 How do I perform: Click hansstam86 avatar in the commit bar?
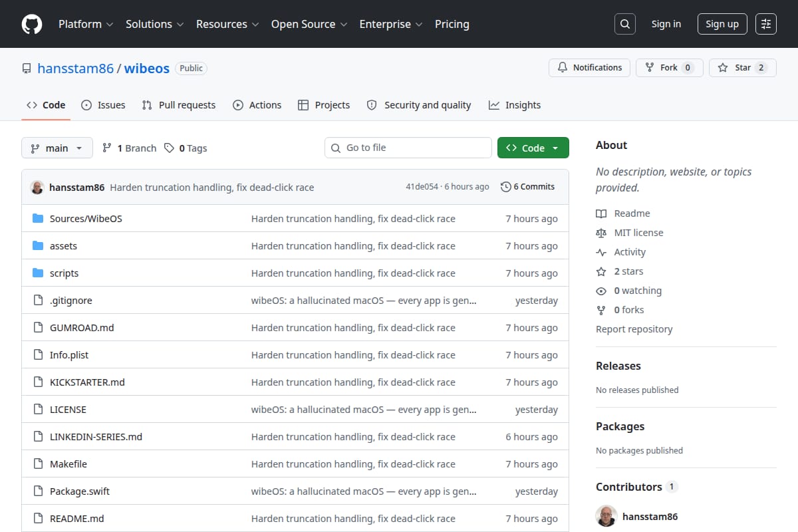tap(37, 187)
